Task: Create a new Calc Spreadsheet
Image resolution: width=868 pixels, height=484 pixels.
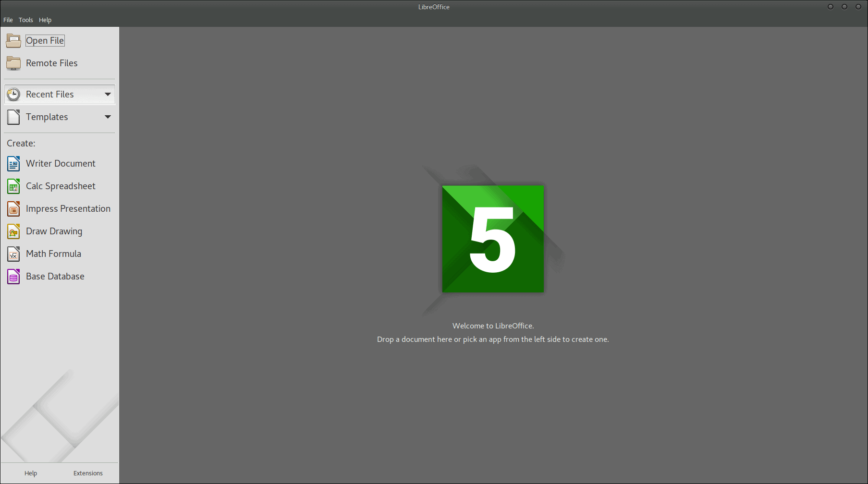Action: (x=61, y=186)
